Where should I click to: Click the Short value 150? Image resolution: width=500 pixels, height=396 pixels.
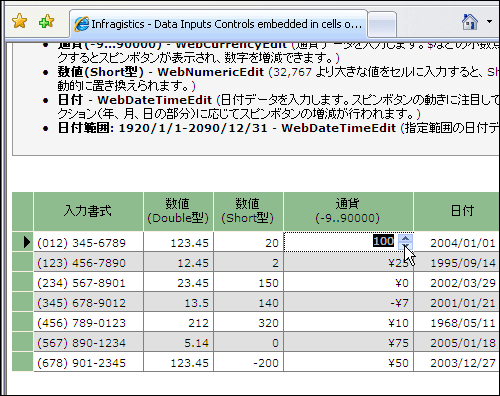pos(248,282)
